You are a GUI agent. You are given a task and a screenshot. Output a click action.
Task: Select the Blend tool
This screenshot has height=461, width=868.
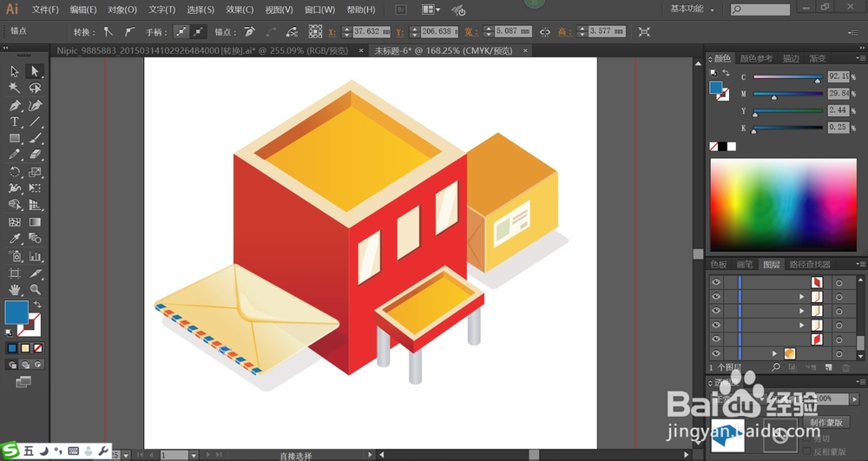[35, 239]
